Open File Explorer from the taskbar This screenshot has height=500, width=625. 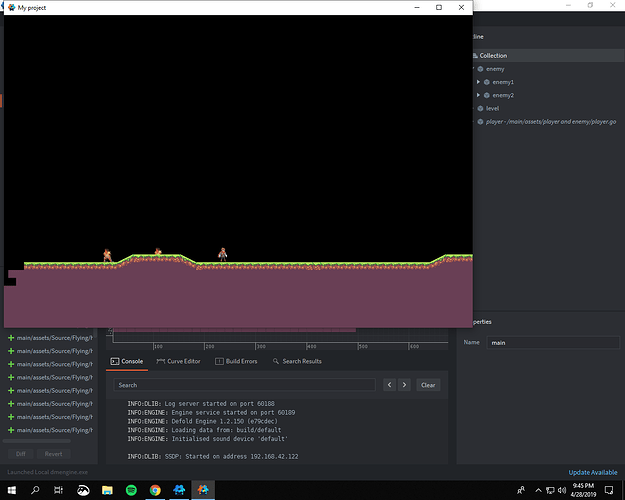[x=107, y=490]
